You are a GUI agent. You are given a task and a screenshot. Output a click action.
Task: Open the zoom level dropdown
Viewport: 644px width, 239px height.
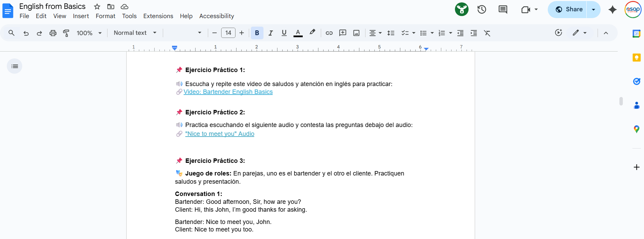click(89, 33)
